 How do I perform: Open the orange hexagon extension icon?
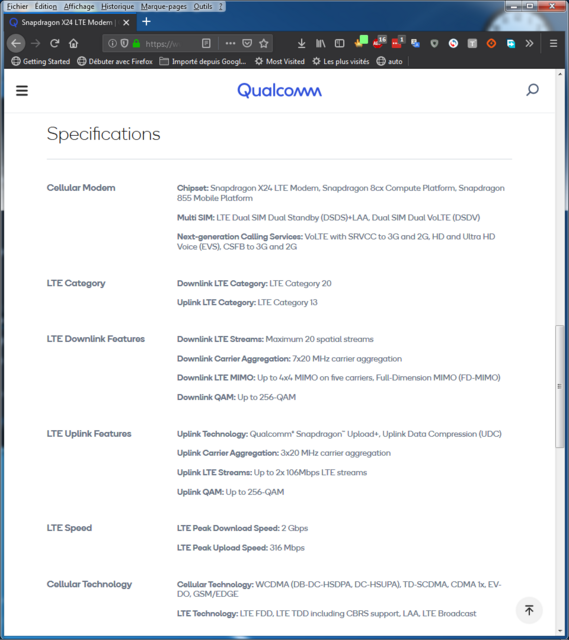[491, 43]
